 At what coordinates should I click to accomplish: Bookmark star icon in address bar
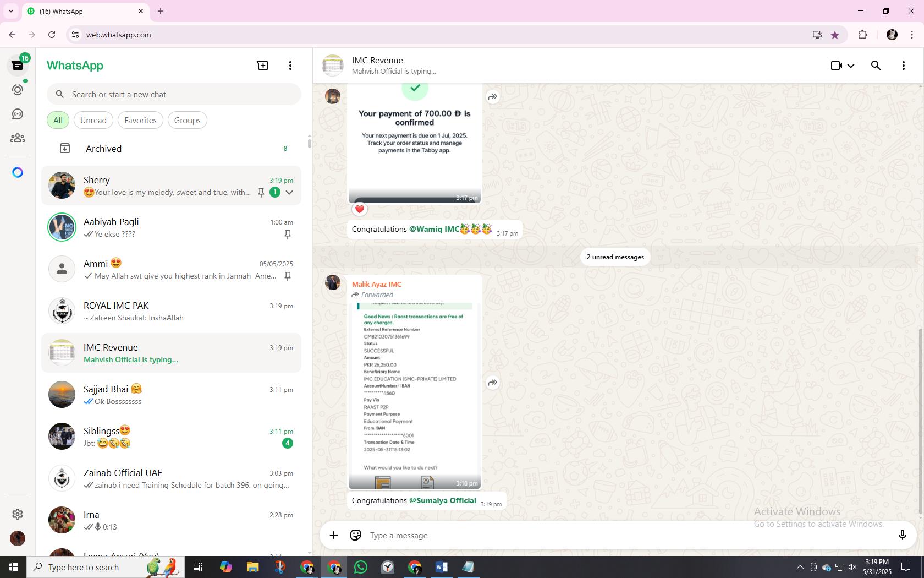coord(835,35)
